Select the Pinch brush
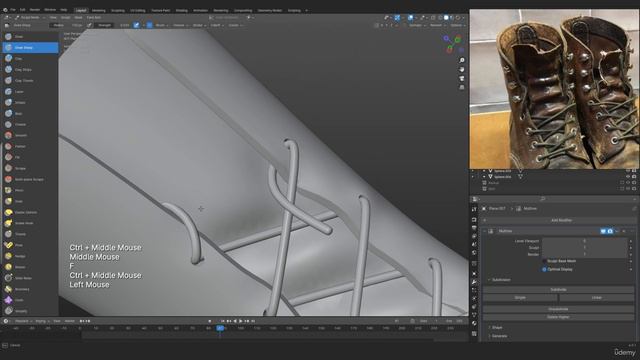 point(31,190)
